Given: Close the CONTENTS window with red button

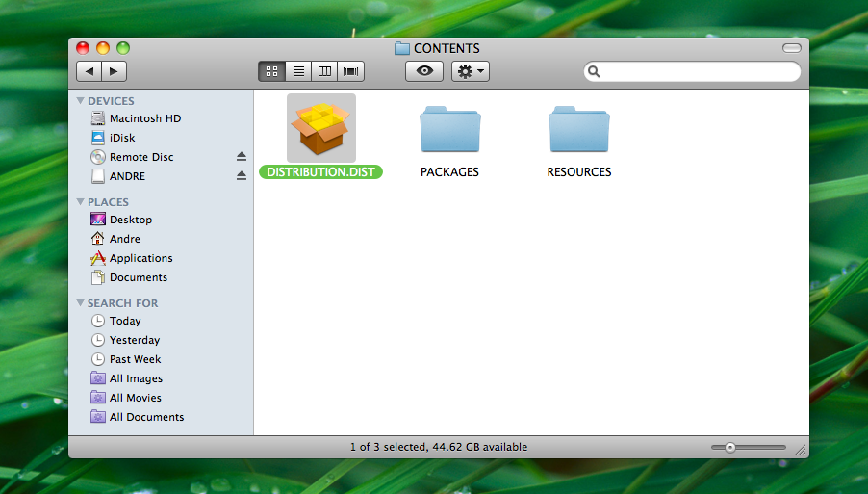Looking at the screenshot, I should click(x=83, y=48).
